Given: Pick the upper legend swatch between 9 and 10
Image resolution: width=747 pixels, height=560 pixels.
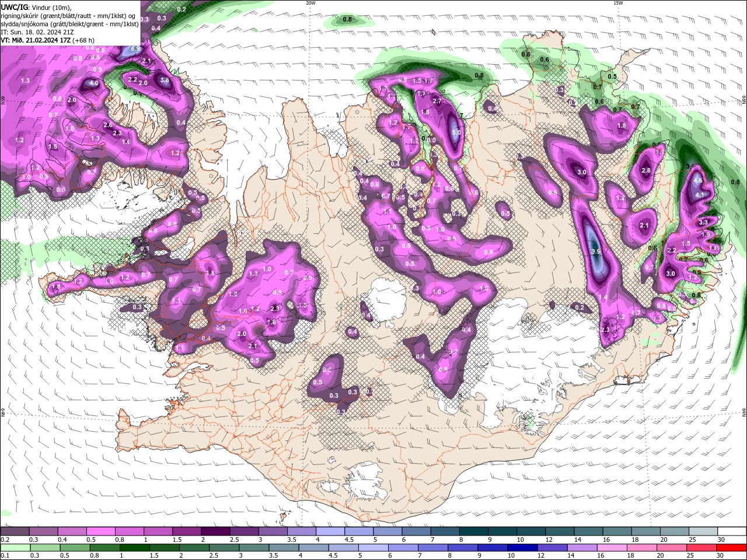Looking at the screenshot, I should 503,532.
